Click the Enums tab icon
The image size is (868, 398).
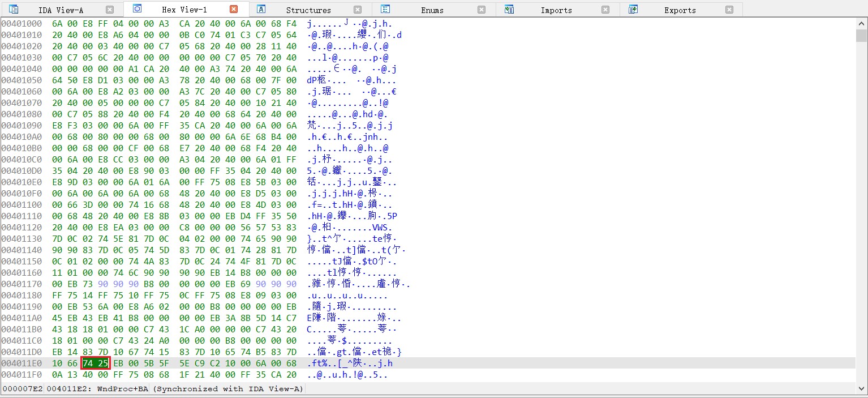pyautogui.click(x=385, y=9)
